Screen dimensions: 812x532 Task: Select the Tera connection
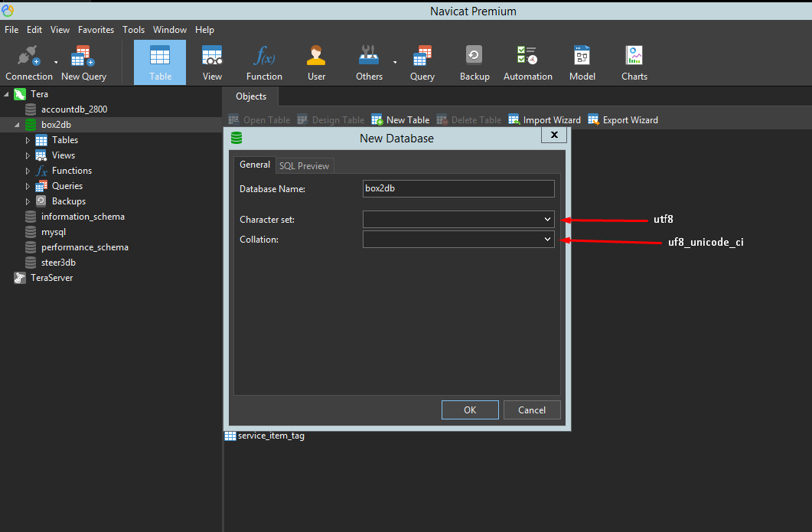(39, 94)
